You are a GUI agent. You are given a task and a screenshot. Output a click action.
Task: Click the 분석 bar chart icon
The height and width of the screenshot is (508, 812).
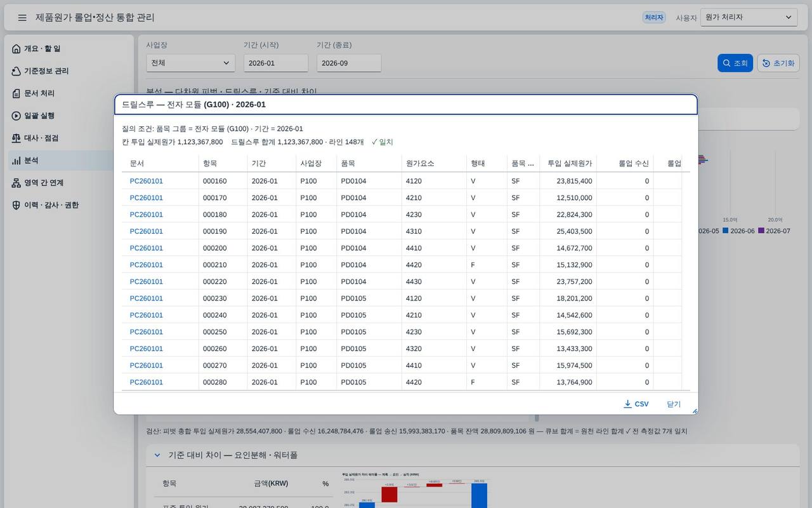click(x=16, y=161)
